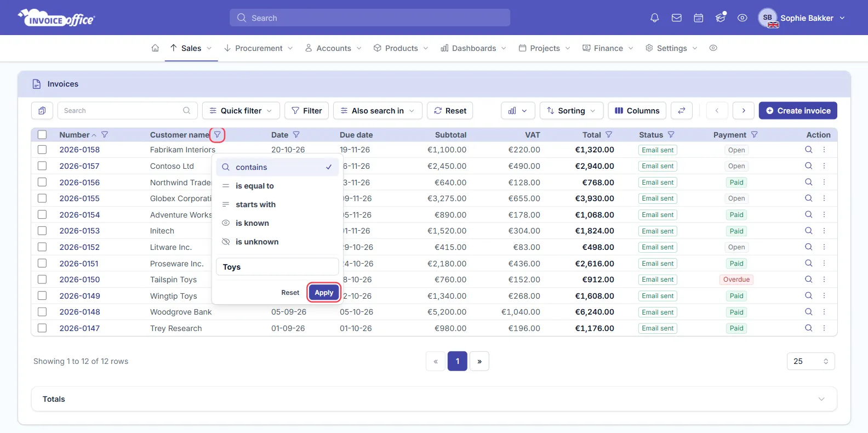The image size is (868, 433).
Task: Click the filter value field containing Toys
Action: pyautogui.click(x=278, y=267)
